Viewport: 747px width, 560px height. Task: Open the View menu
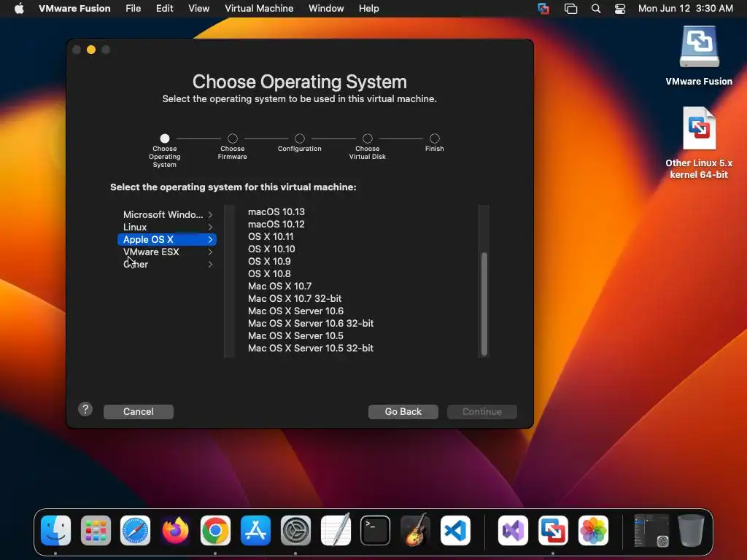(x=198, y=9)
